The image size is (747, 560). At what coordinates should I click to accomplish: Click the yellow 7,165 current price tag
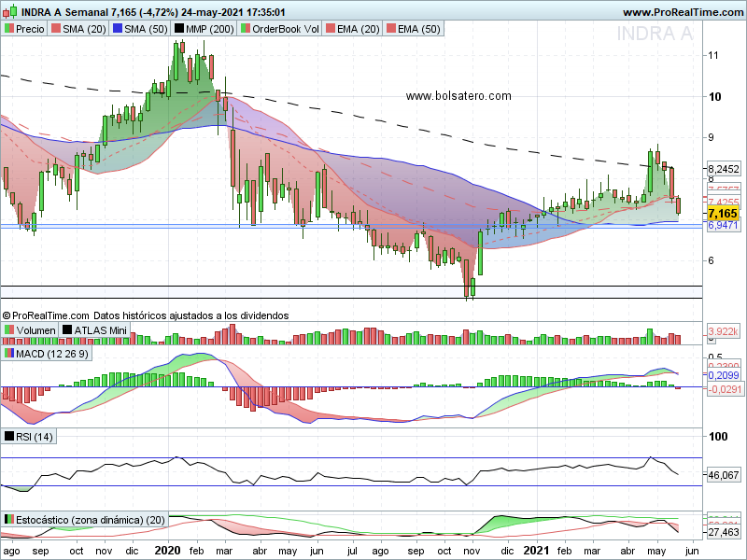pyautogui.click(x=723, y=214)
